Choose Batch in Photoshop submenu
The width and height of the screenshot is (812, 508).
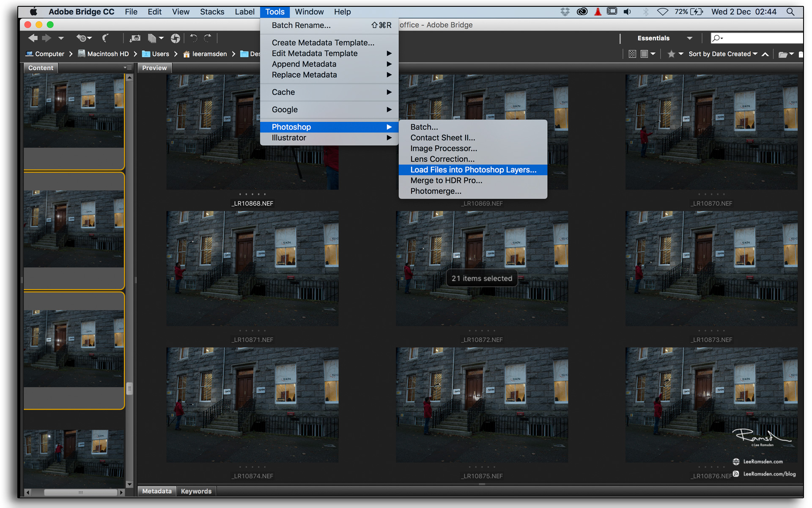(x=473, y=127)
